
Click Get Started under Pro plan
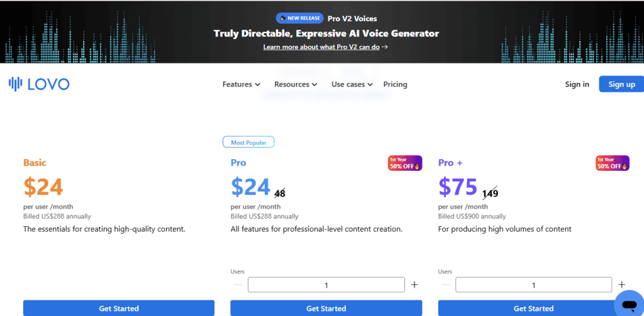click(326, 308)
